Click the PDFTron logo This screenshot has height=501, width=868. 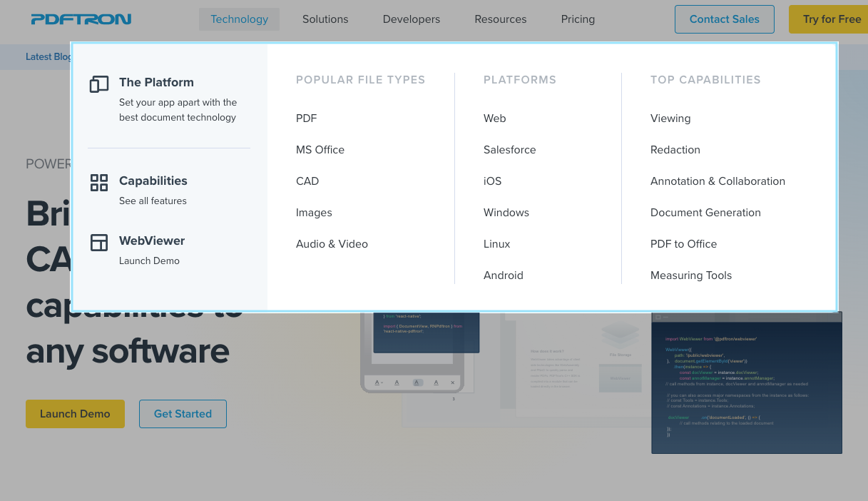click(81, 19)
